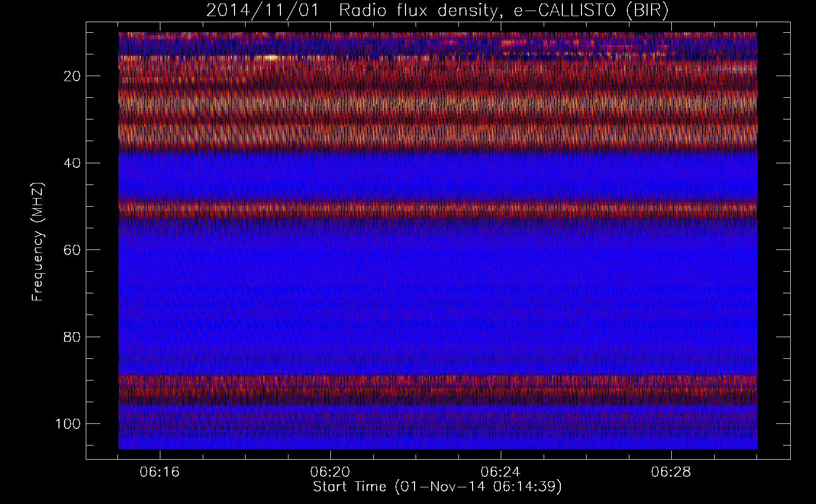Click the '06:20' time tick label
The height and width of the screenshot is (504, 816).
tap(330, 472)
